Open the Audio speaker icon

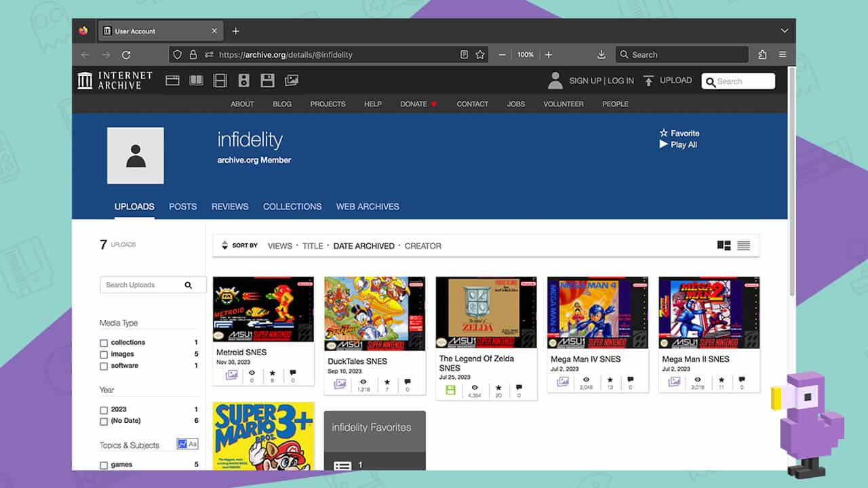[244, 81]
